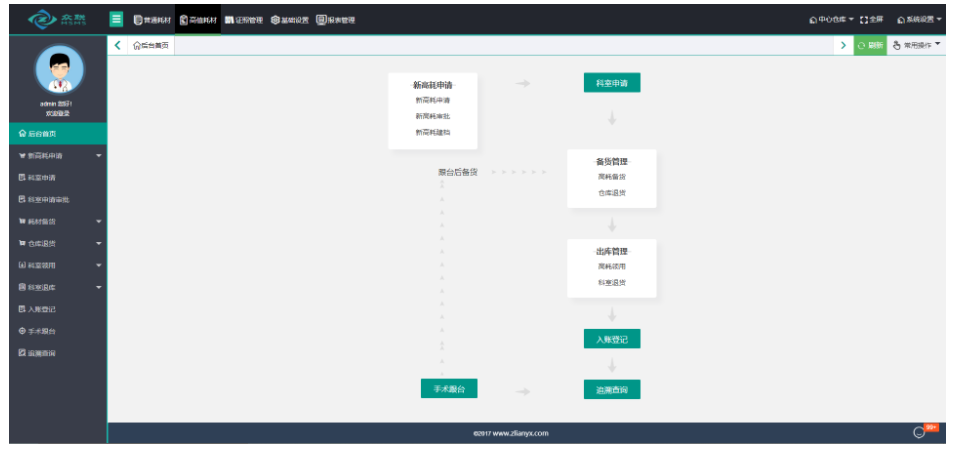957x450 pixels.
Task: Click the 众联 HSMS logo
Action: pyautogui.click(x=58, y=20)
